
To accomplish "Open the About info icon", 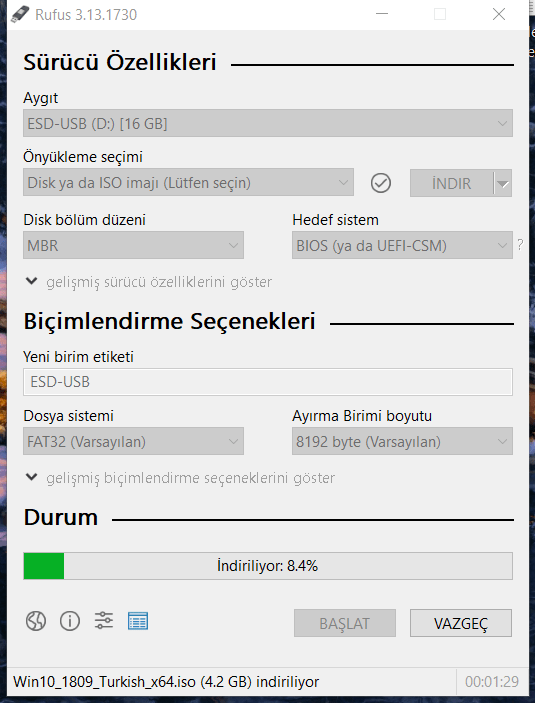I will tap(70, 621).
